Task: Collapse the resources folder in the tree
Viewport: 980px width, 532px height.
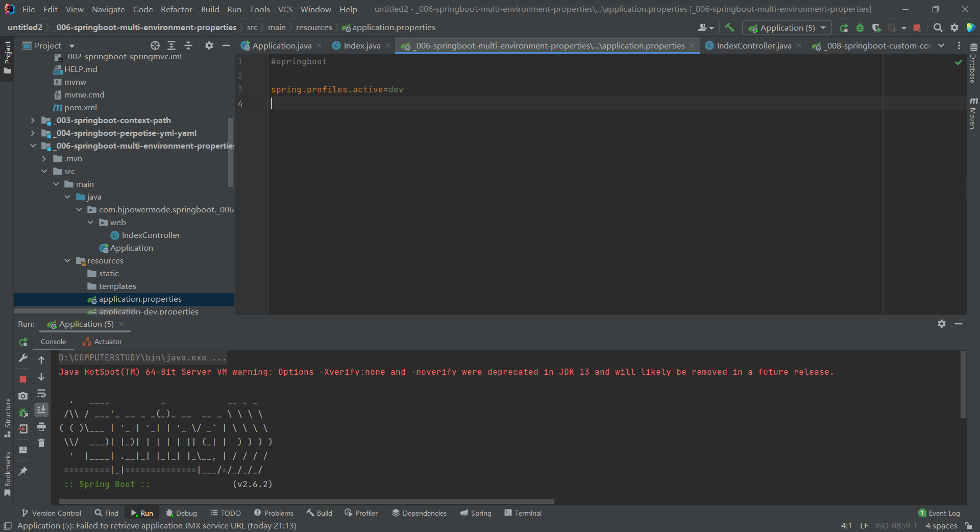Action: [67, 261]
